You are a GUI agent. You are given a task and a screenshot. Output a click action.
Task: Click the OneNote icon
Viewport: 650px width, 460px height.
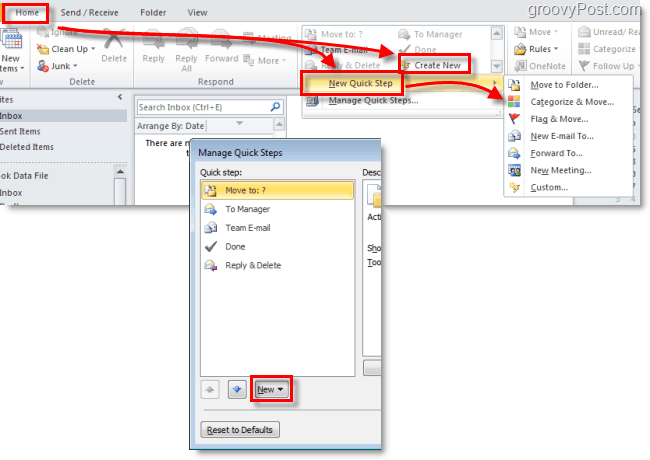coord(520,66)
